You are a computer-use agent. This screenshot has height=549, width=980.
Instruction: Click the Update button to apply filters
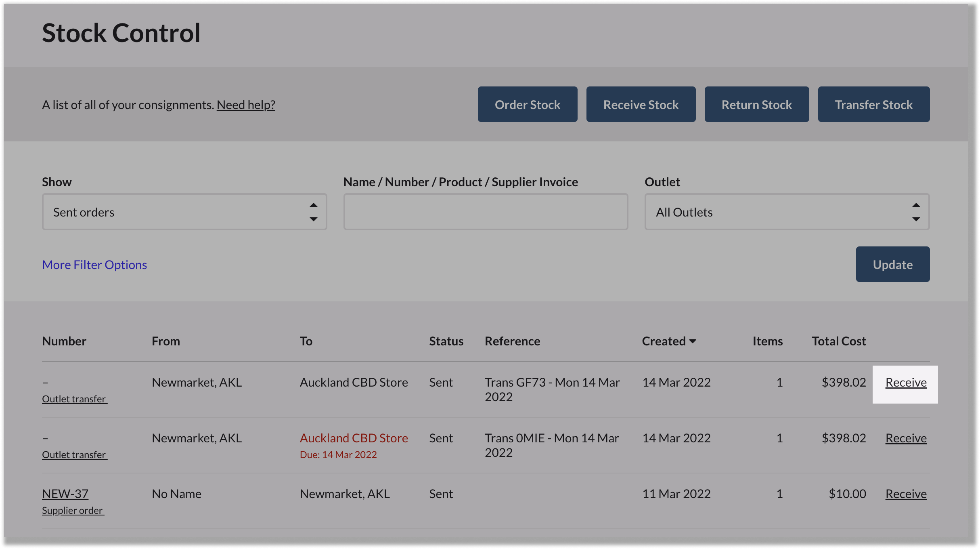pos(892,264)
